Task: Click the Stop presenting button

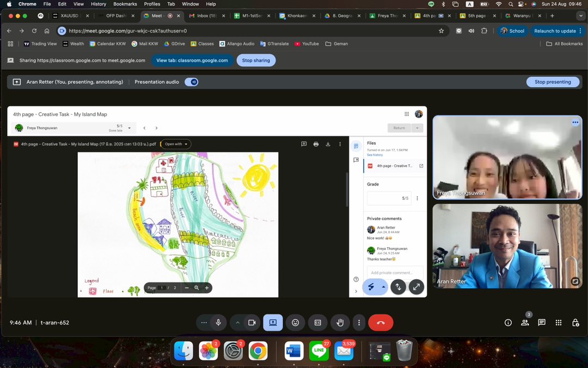Action: (x=553, y=82)
